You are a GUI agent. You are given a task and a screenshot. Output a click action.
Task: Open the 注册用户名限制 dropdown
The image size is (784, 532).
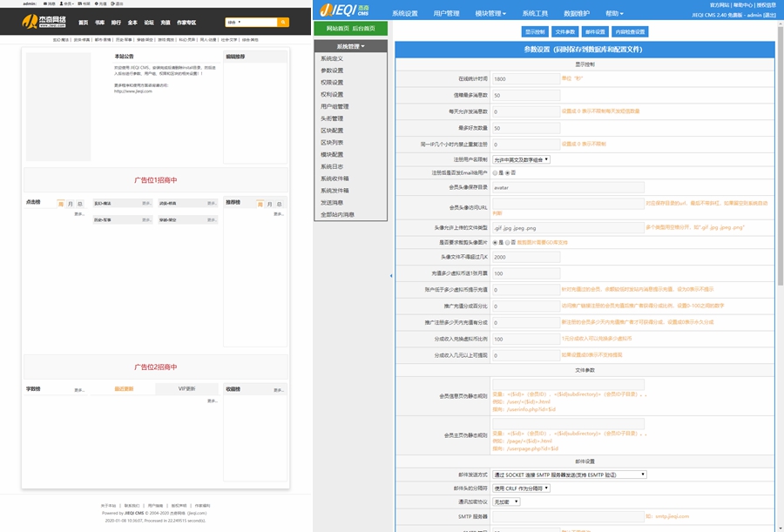click(521, 159)
